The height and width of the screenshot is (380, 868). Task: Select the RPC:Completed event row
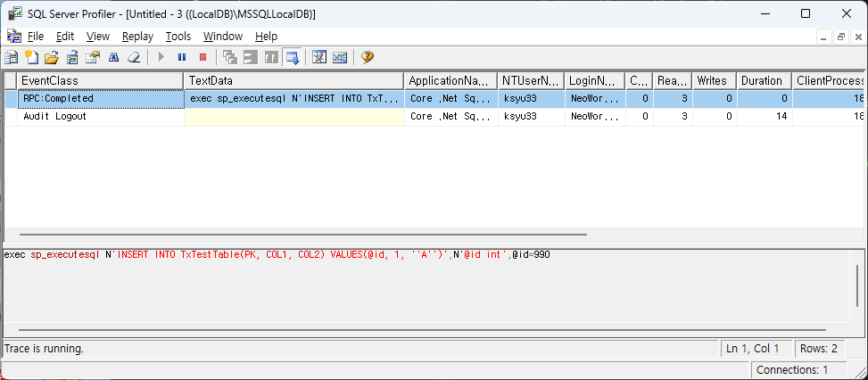pyautogui.click(x=58, y=99)
